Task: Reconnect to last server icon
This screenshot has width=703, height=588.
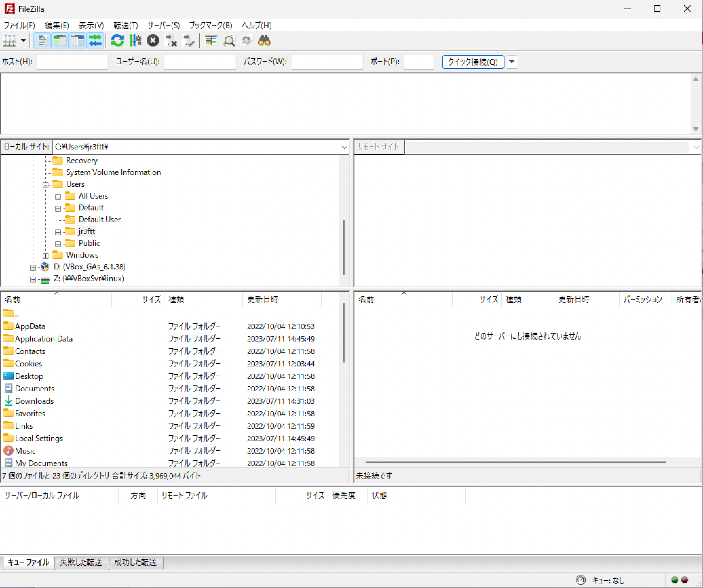Action: tap(189, 41)
